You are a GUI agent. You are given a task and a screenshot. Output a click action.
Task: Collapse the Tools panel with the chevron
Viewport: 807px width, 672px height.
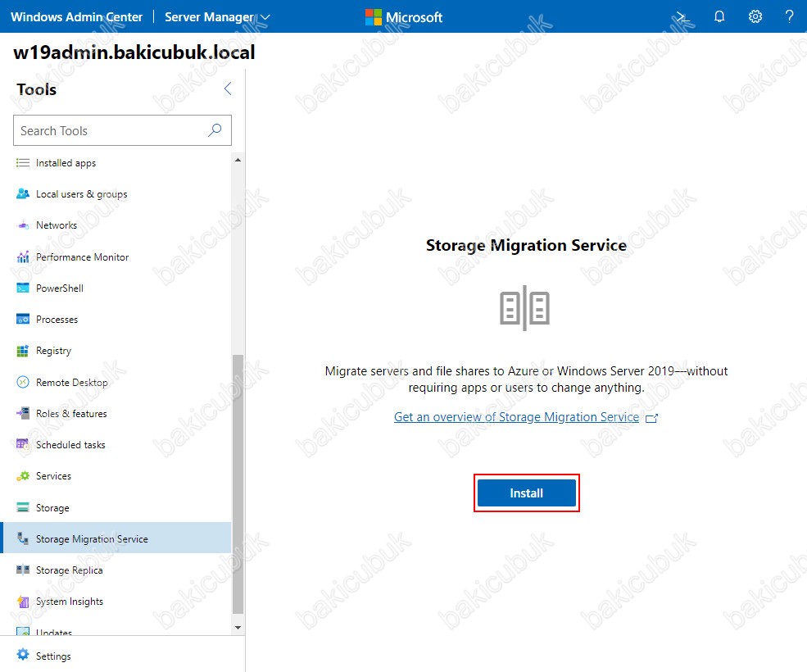tap(228, 89)
